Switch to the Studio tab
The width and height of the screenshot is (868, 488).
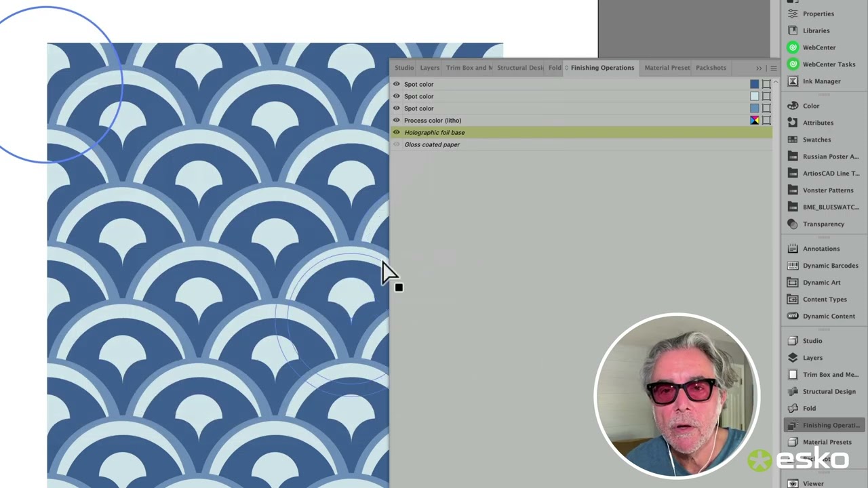pyautogui.click(x=404, y=68)
